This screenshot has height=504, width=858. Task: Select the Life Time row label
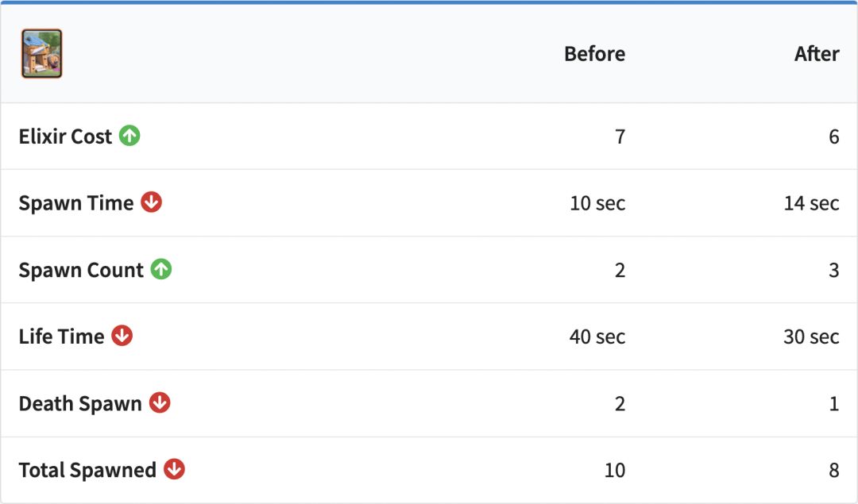click(x=61, y=337)
